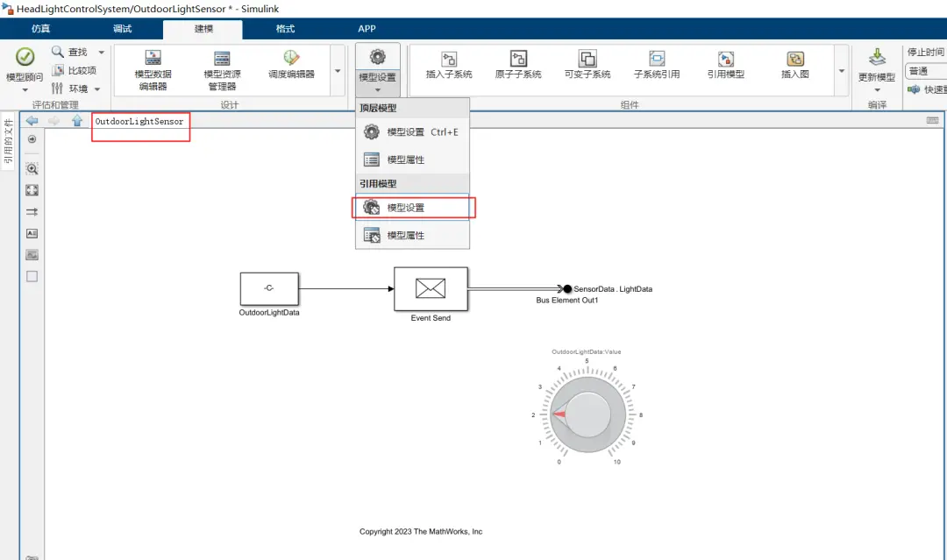Open the 比较项 compare tool
This screenshot has height=560, width=947.
[x=74, y=71]
